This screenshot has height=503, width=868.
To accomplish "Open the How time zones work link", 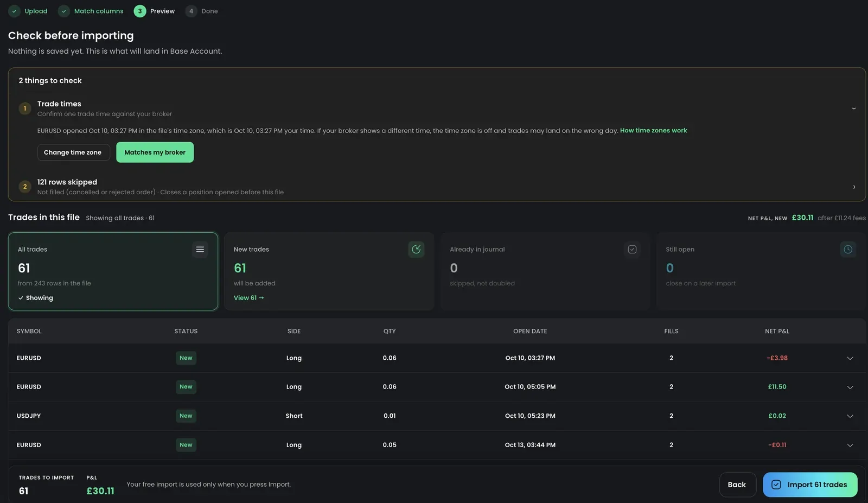I will point(653,131).
